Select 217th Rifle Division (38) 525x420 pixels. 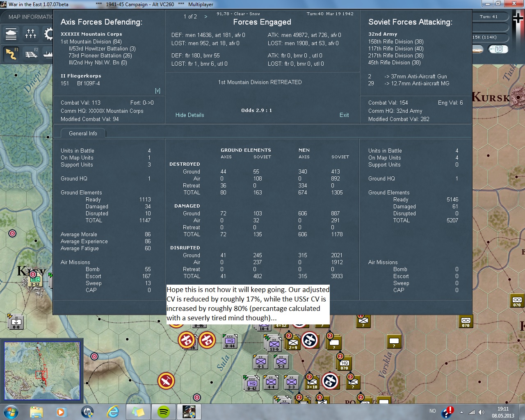396,56
